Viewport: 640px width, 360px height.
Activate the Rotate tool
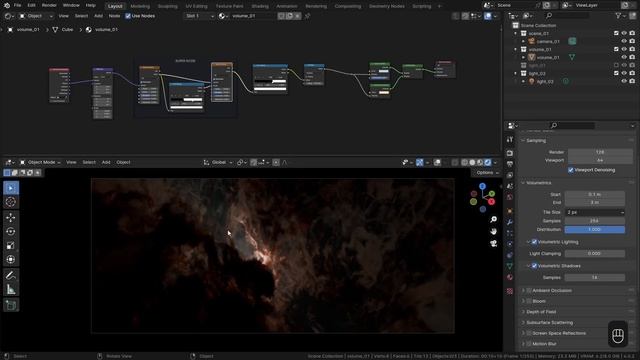tap(11, 231)
